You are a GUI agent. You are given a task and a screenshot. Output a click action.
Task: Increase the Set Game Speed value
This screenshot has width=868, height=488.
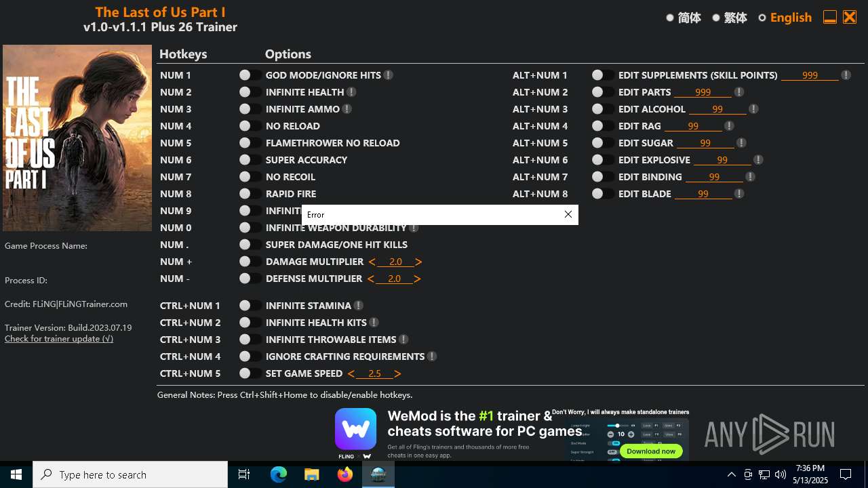point(397,373)
